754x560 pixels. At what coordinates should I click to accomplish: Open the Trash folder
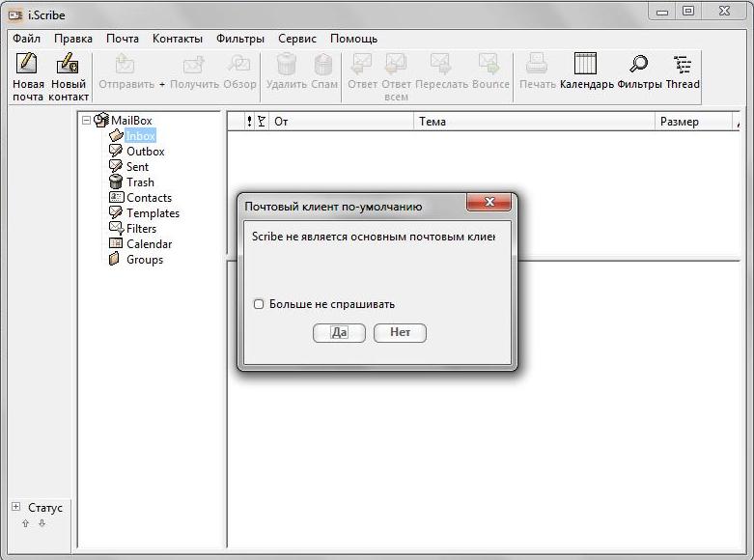tap(140, 182)
